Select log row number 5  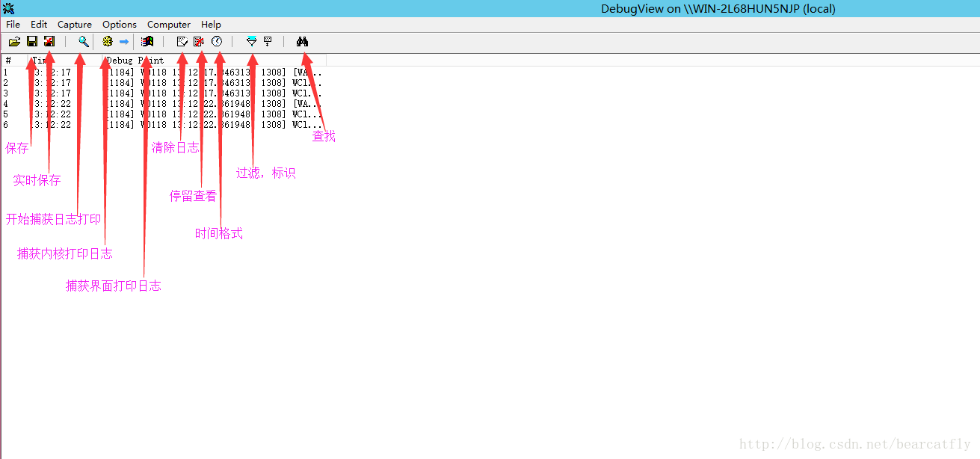163,114
